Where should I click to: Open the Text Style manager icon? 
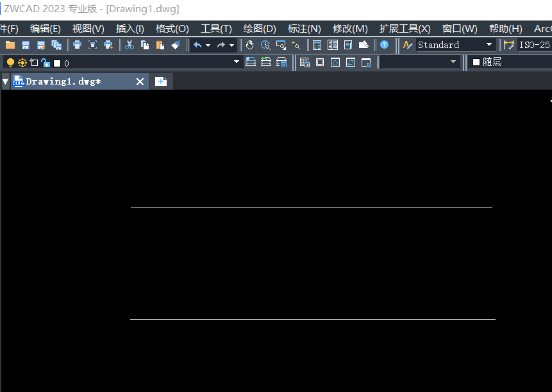[407, 45]
